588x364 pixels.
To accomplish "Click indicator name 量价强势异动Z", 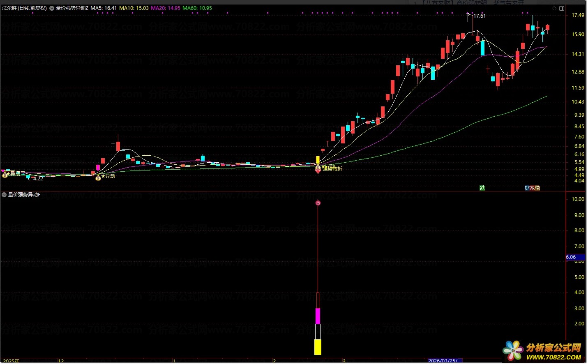I will [72, 8].
